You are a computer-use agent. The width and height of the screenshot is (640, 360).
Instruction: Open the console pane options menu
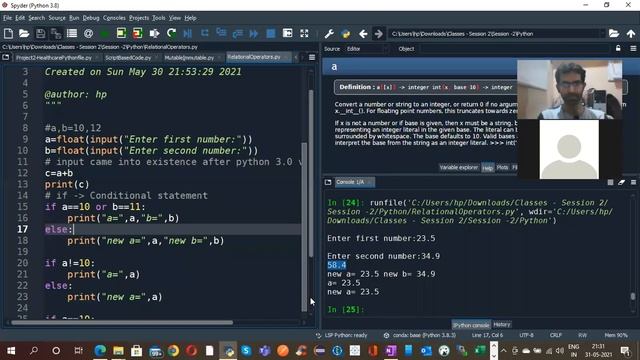click(633, 182)
